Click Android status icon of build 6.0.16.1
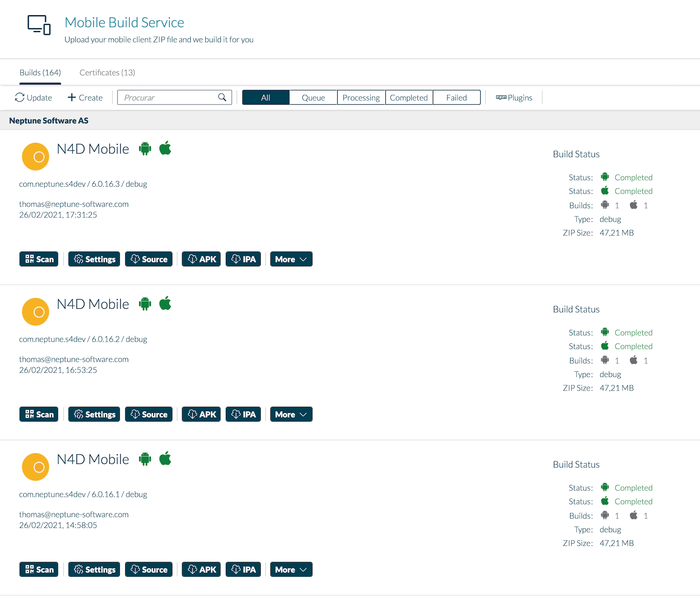 (605, 487)
